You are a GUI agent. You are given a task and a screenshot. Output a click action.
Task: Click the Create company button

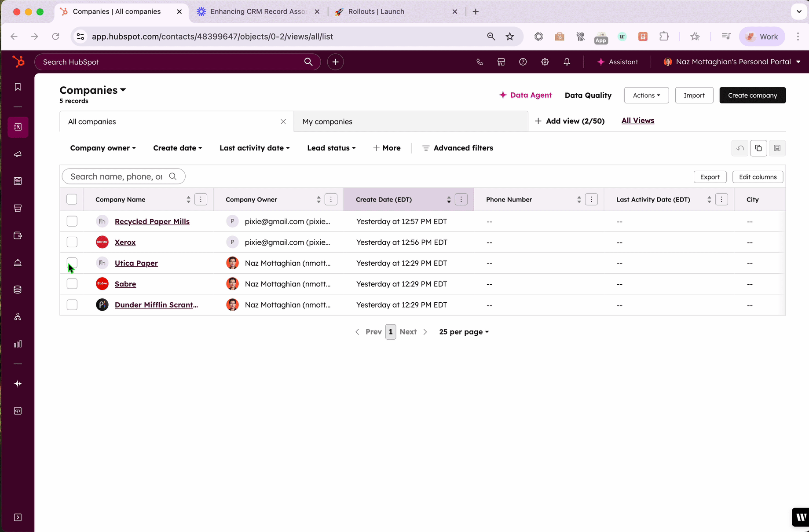pyautogui.click(x=752, y=95)
